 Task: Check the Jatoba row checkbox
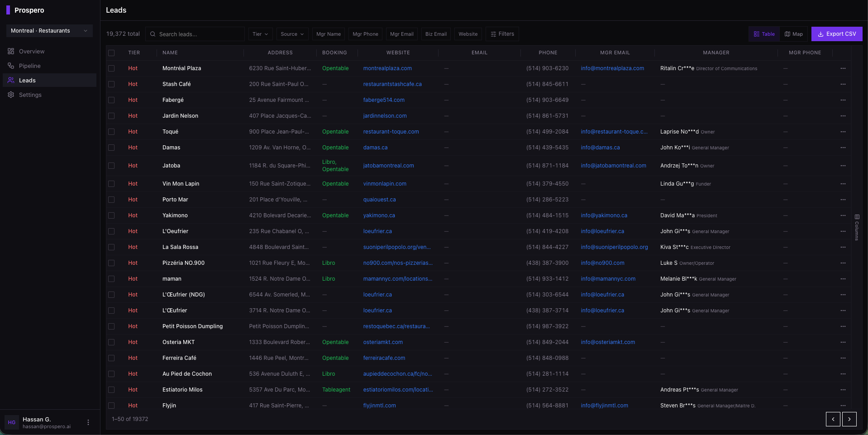tap(111, 166)
